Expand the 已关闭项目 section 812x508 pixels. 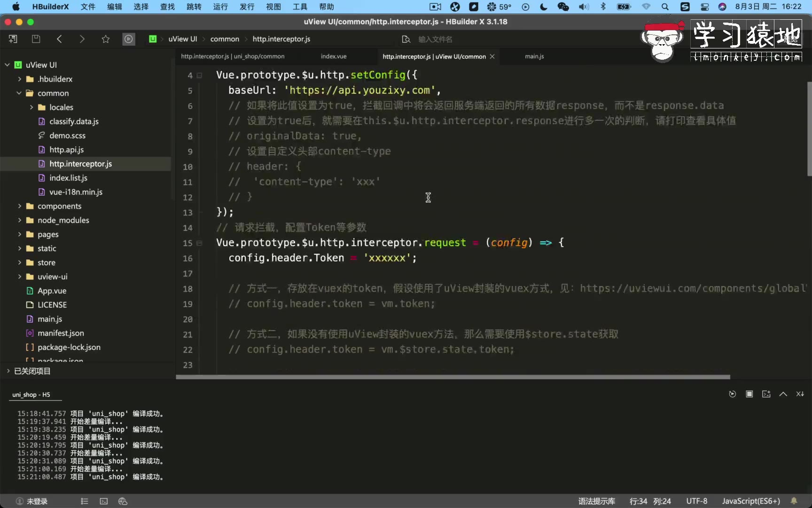8,371
